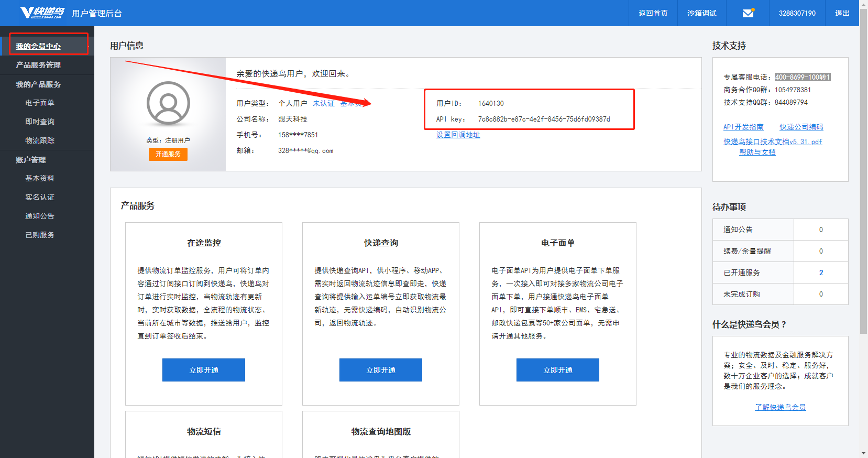This screenshot has width=868, height=458.
Task: Click company name 想天科技
Action: click(x=293, y=119)
